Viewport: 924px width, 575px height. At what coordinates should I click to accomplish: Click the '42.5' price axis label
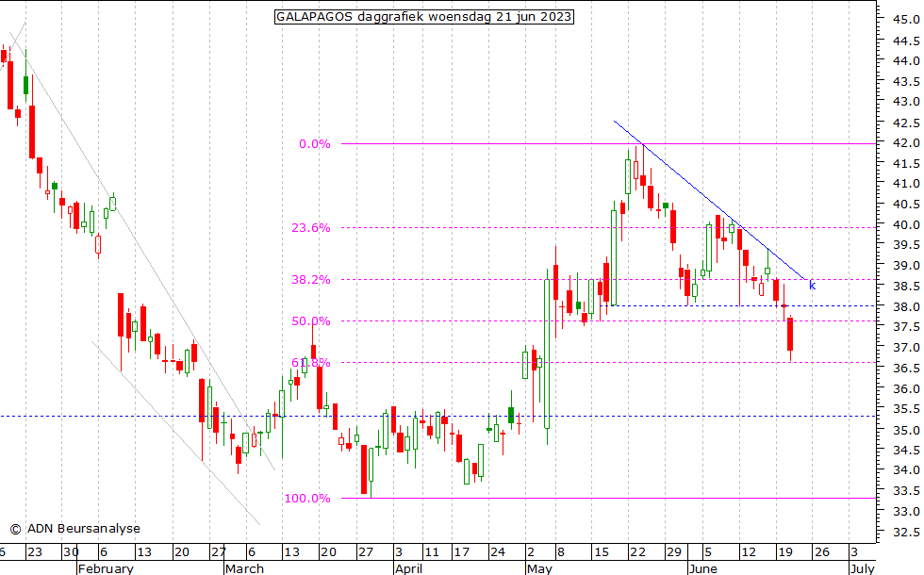(906, 123)
